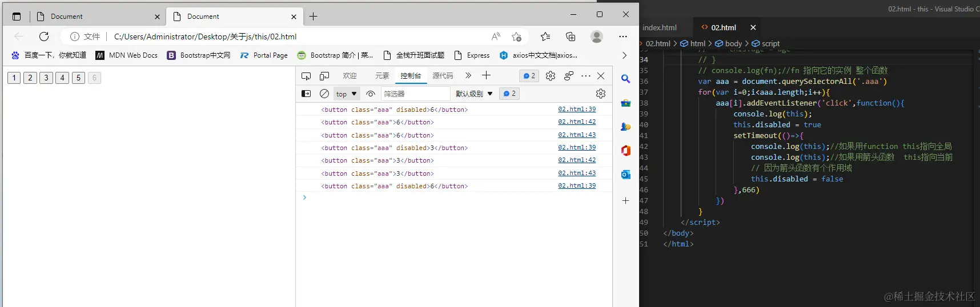Image resolution: width=980 pixels, height=307 pixels.
Task: Create a live expression with the eye icon
Action: (371, 94)
